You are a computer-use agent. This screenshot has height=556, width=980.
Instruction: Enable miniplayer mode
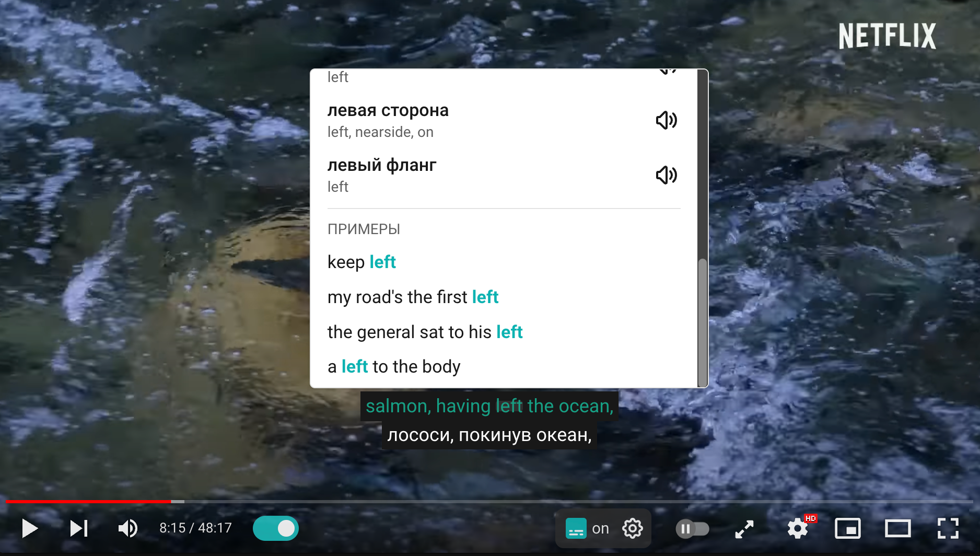point(847,528)
